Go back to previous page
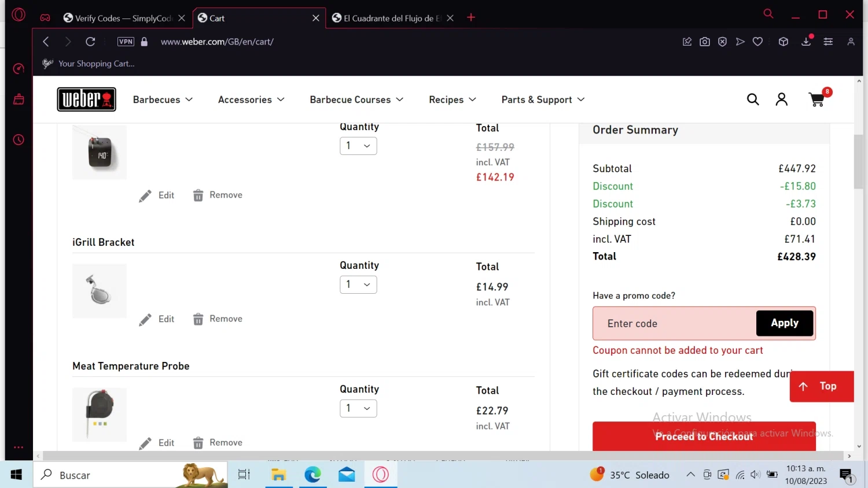The width and height of the screenshot is (868, 488). pyautogui.click(x=46, y=42)
